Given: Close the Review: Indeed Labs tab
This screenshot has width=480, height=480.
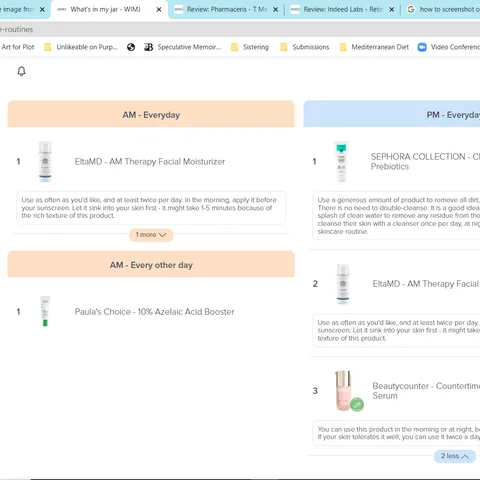Looking at the screenshot, I should pos(392,10).
